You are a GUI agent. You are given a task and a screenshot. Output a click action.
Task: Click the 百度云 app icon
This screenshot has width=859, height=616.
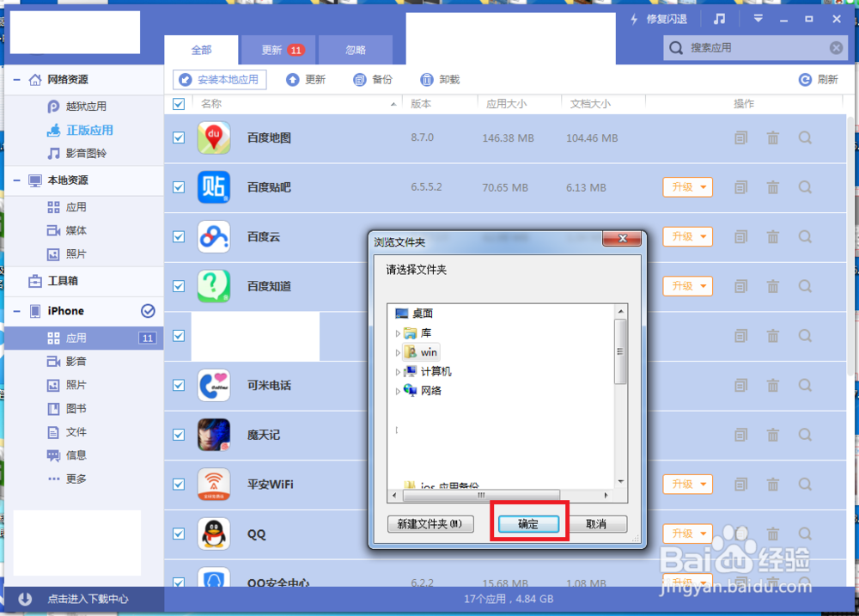[214, 237]
